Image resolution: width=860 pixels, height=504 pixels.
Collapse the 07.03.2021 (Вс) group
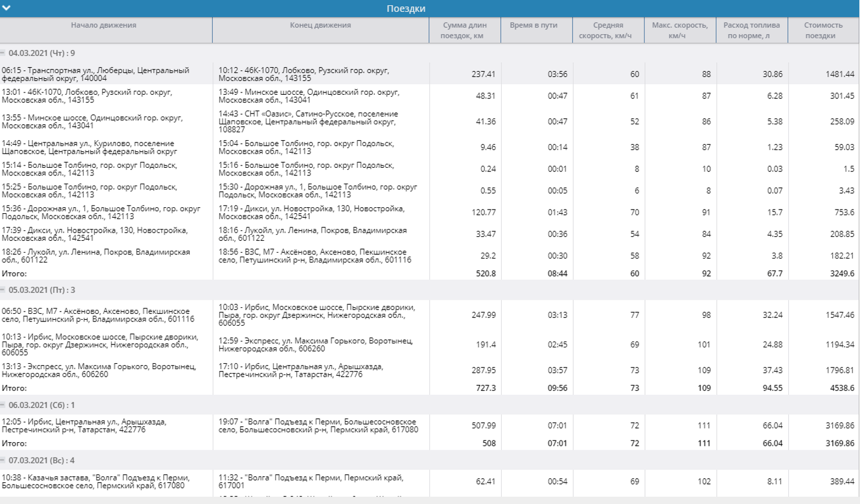point(3,460)
